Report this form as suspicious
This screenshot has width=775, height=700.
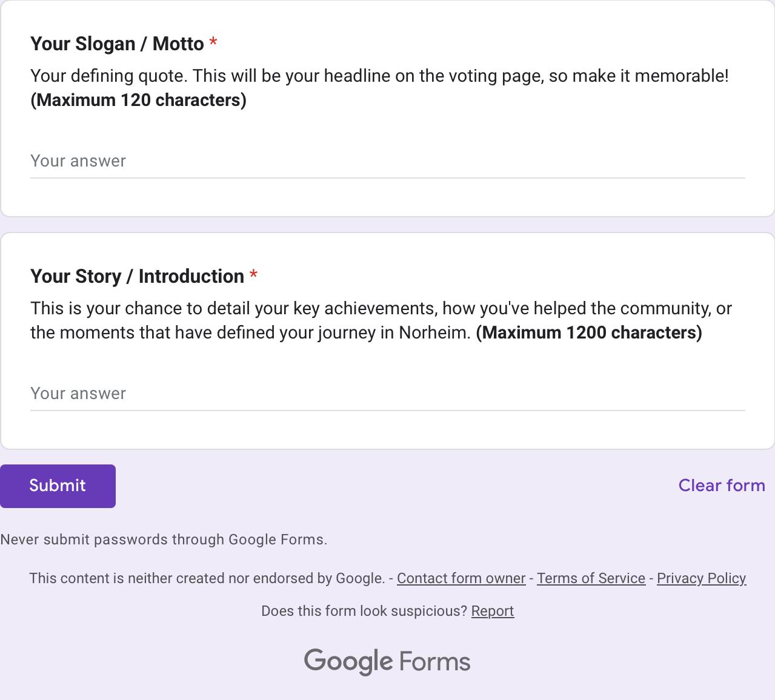point(492,611)
